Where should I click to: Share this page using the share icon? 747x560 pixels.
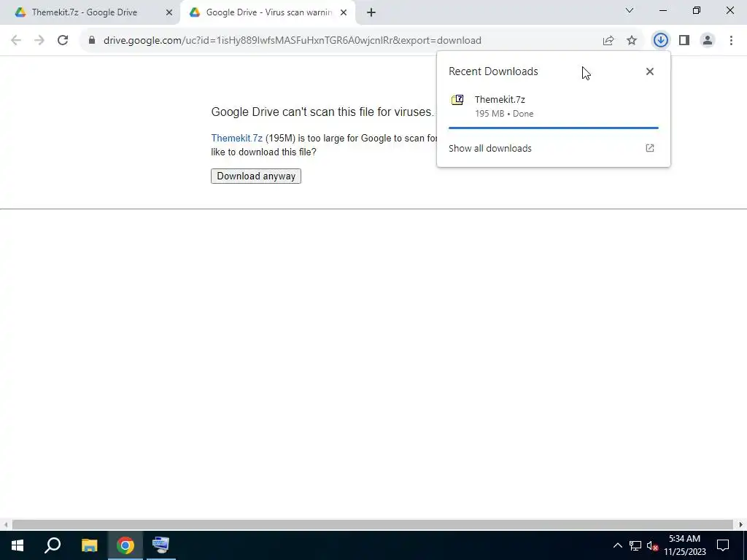(x=608, y=41)
